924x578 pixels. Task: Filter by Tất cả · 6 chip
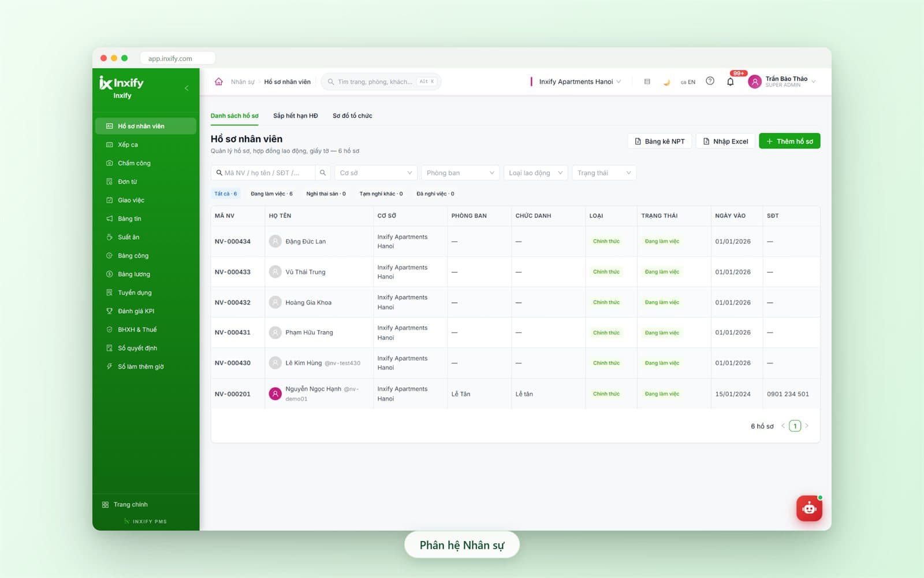[x=226, y=194]
